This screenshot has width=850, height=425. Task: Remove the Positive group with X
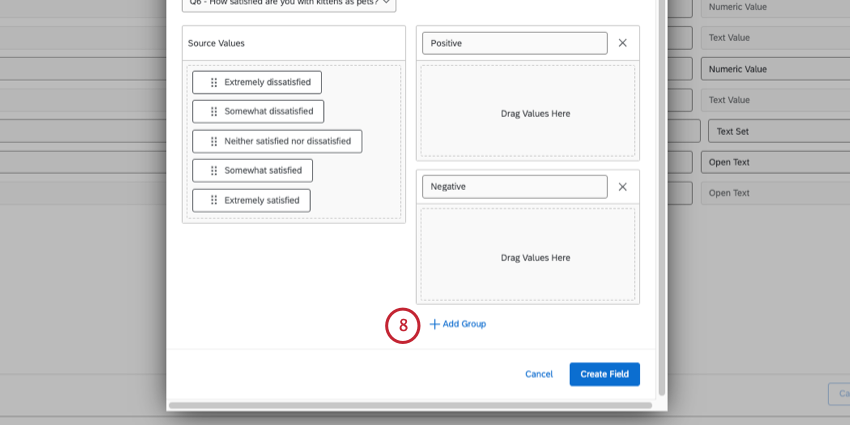[622, 43]
